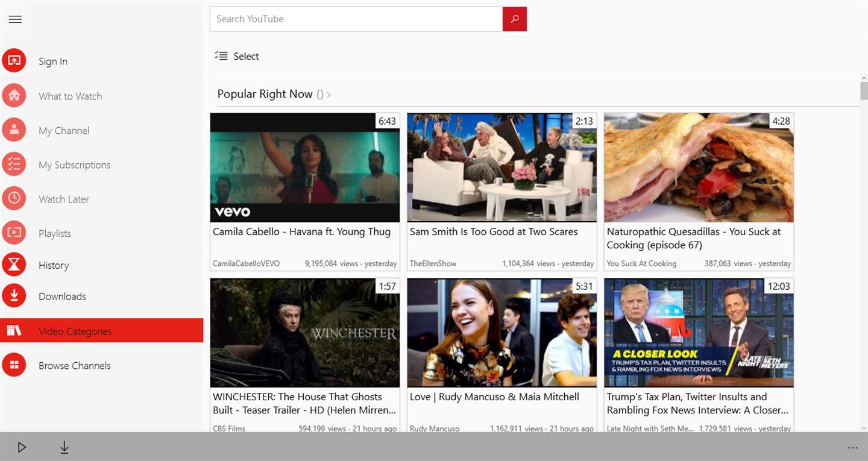Viewport: 868px width, 461px height.
Task: Click the History hourglass icon
Action: [x=14, y=265]
